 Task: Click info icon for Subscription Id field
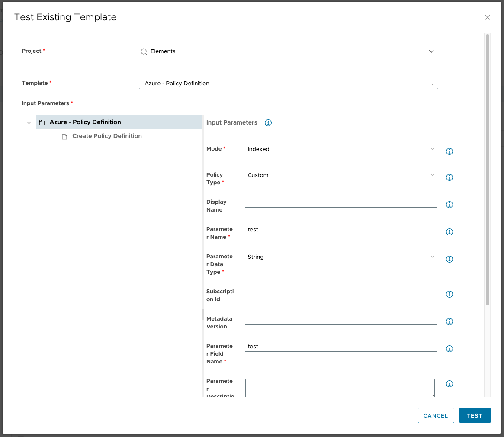point(449,294)
